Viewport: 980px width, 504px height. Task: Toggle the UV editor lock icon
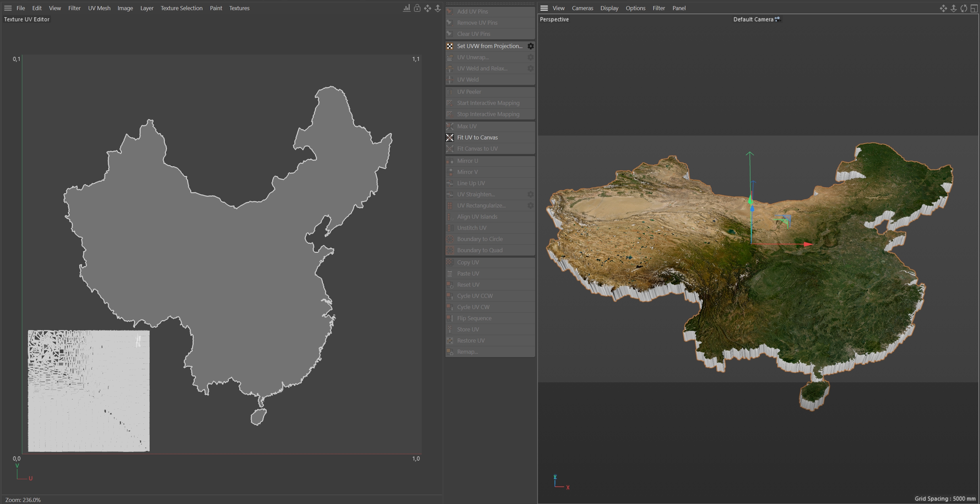(x=417, y=8)
